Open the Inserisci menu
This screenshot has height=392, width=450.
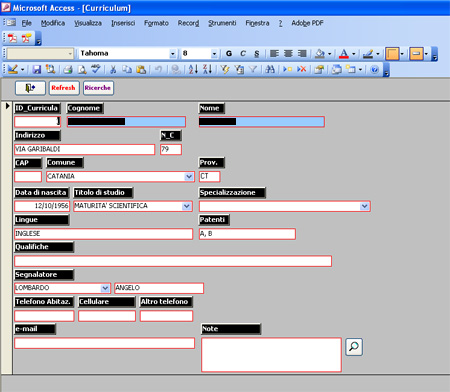123,23
